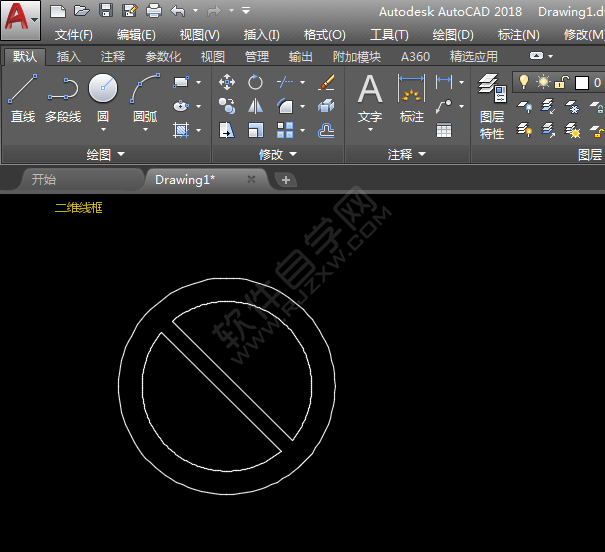This screenshot has width=605, height=552.
Task: Open the redo history dropdown arrow
Action: point(232,11)
